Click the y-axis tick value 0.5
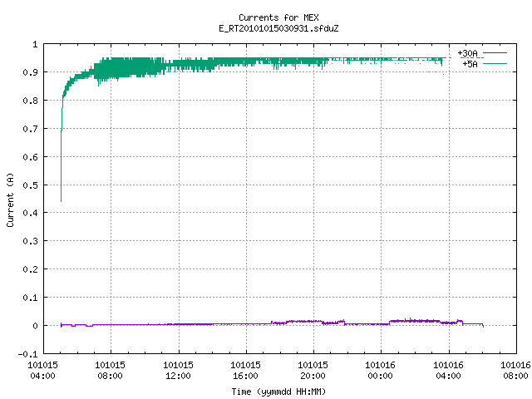This screenshot has height=399, width=532. pos(30,185)
